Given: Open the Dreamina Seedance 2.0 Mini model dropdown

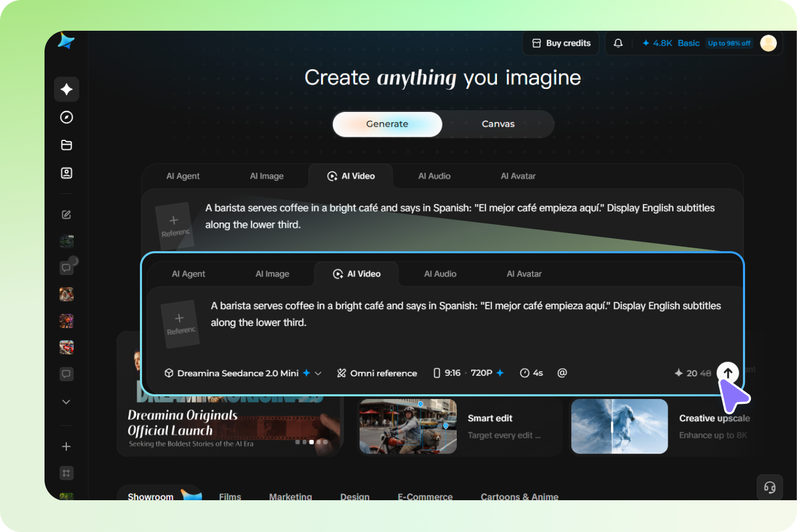Looking at the screenshot, I should 243,373.
